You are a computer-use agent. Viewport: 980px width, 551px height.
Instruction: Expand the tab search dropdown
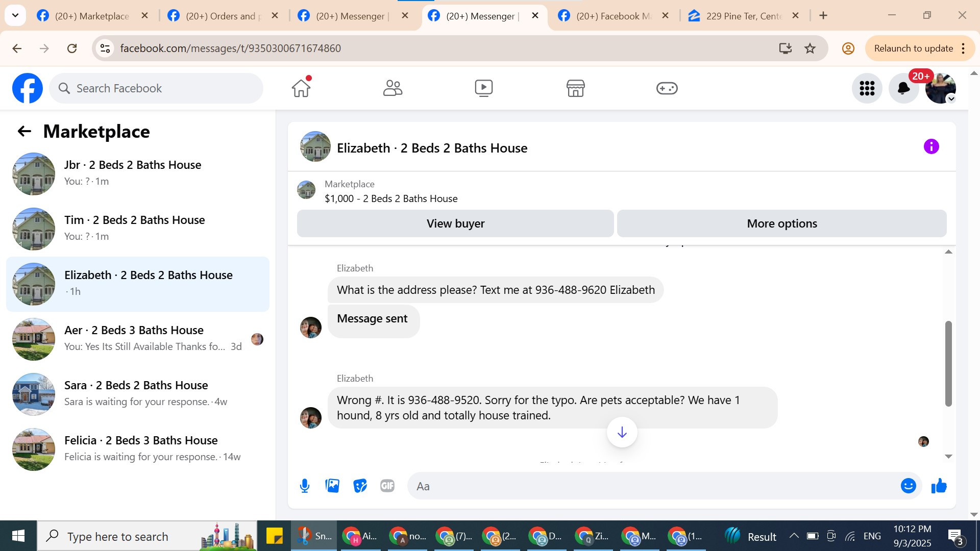click(x=15, y=16)
